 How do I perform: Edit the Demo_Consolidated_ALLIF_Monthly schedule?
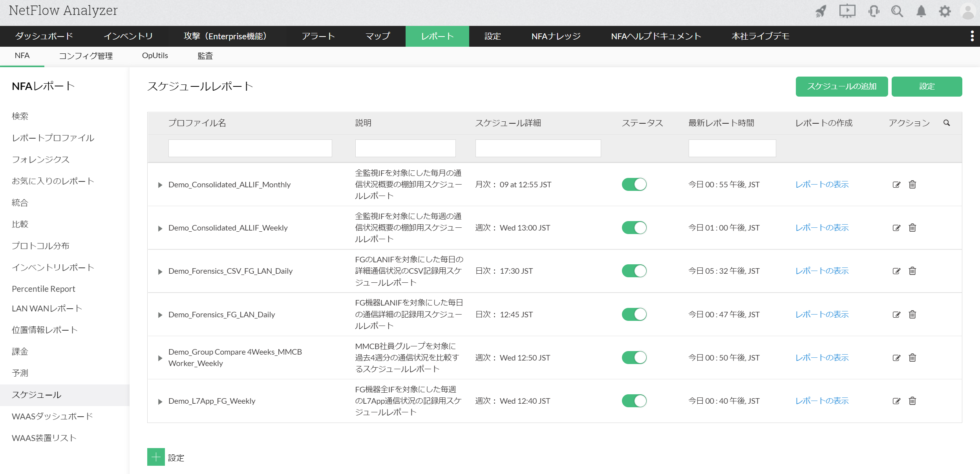pos(896,185)
